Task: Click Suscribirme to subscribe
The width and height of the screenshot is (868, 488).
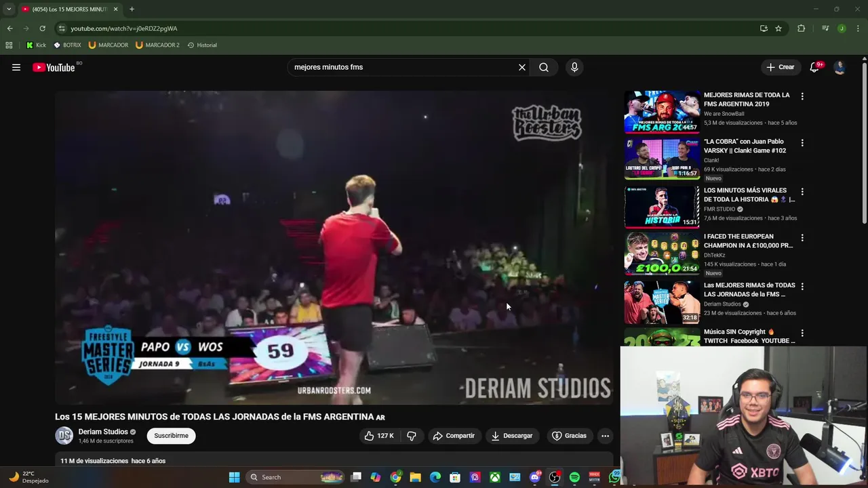Action: tap(171, 436)
